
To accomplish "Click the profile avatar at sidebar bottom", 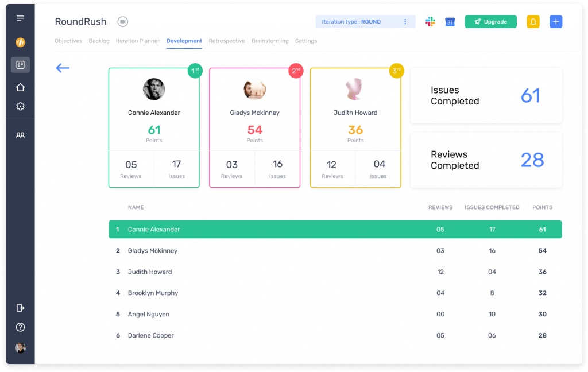I will click(20, 348).
